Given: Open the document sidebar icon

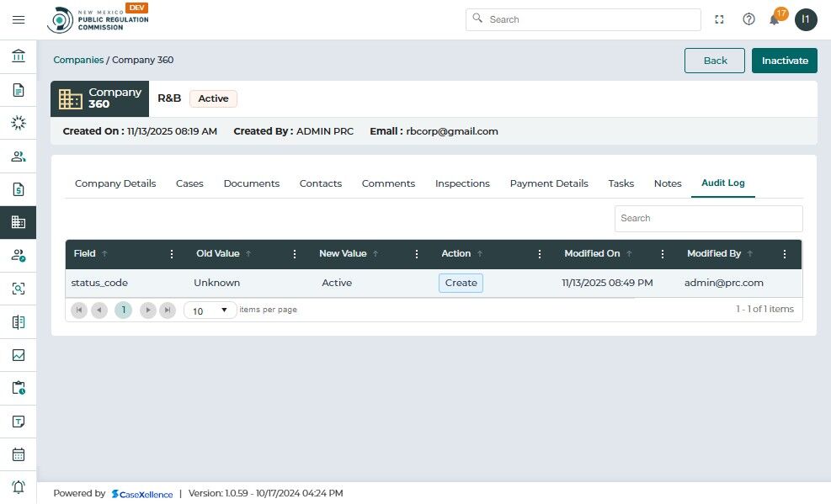Looking at the screenshot, I should pyautogui.click(x=19, y=90).
